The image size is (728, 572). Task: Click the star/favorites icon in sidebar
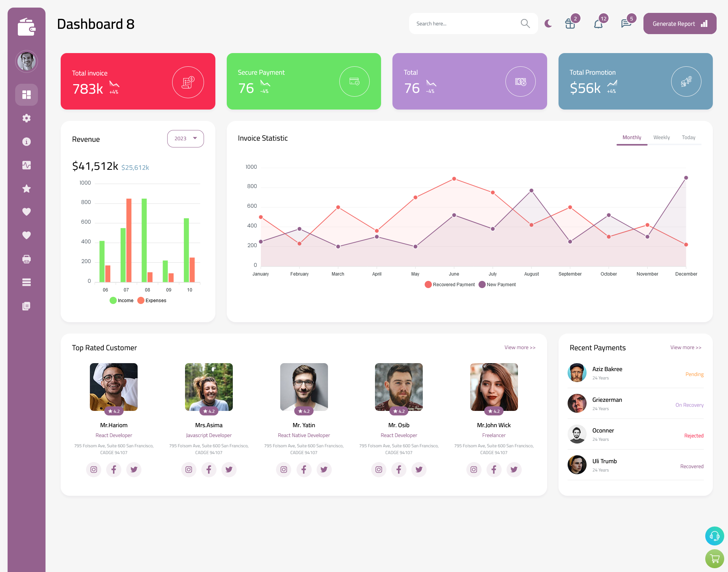click(x=27, y=188)
